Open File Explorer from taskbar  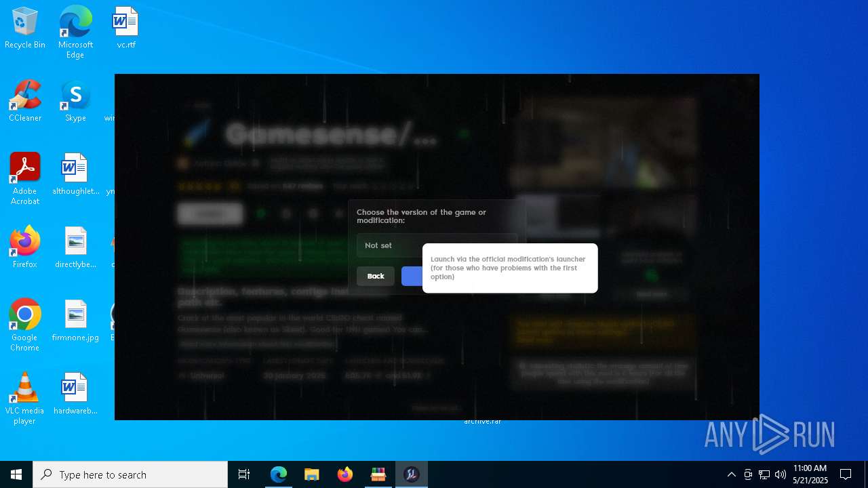(x=312, y=474)
